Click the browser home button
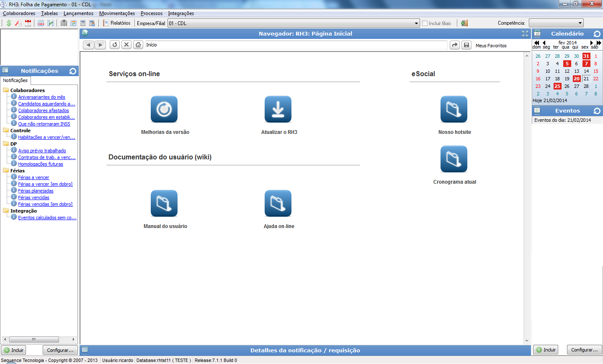Screen dimensions: 603x364 [x=138, y=45]
